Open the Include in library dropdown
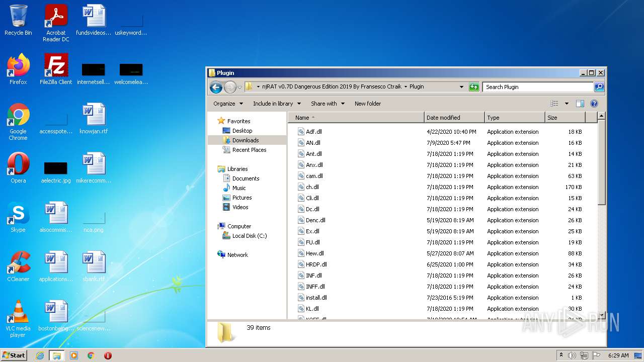The image size is (644, 362). coord(277,104)
